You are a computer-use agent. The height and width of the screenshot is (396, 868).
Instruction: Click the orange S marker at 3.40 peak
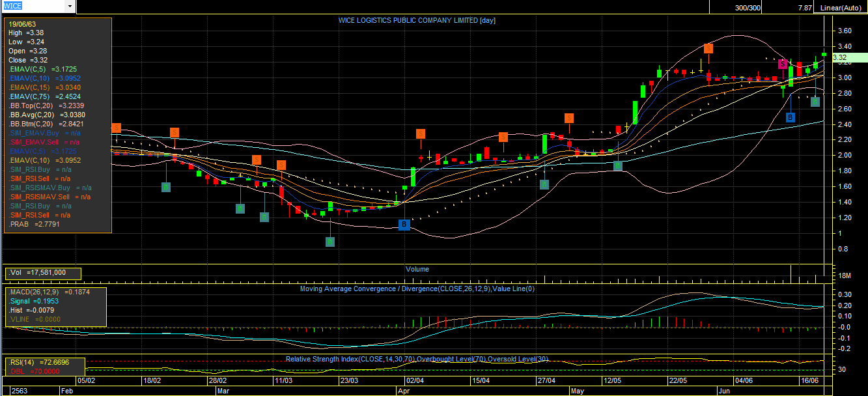pyautogui.click(x=708, y=48)
